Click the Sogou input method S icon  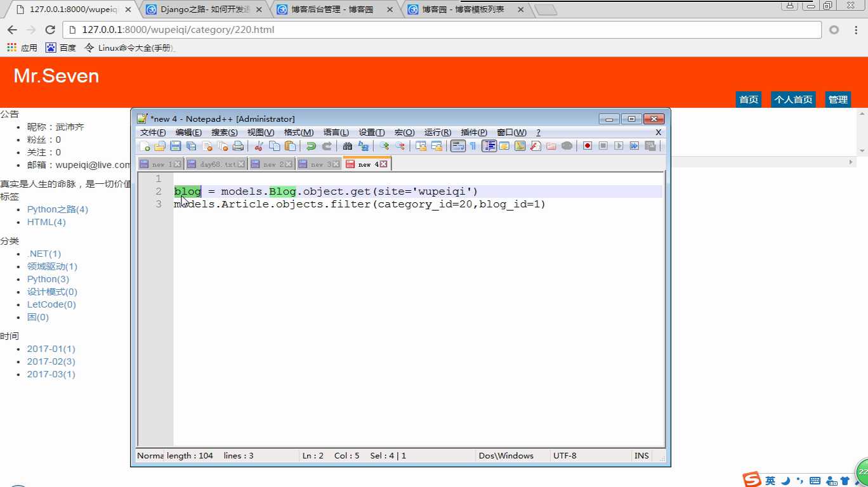coord(752,480)
